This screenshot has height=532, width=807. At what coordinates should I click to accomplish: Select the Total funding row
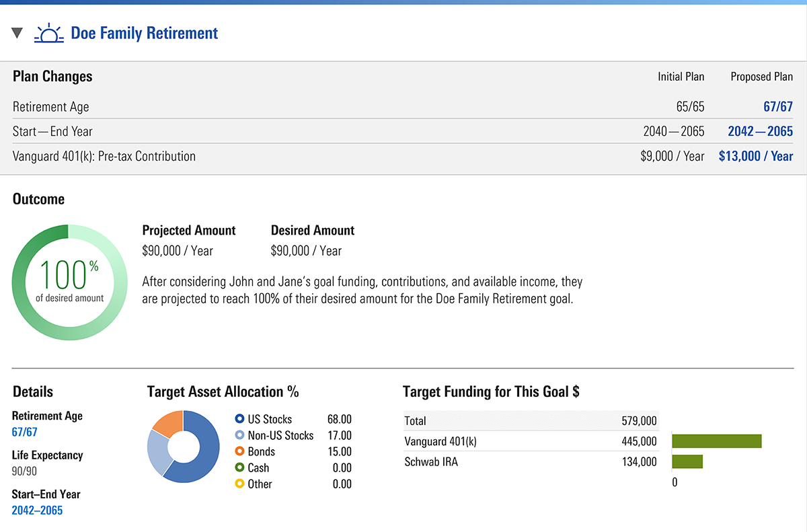530,421
